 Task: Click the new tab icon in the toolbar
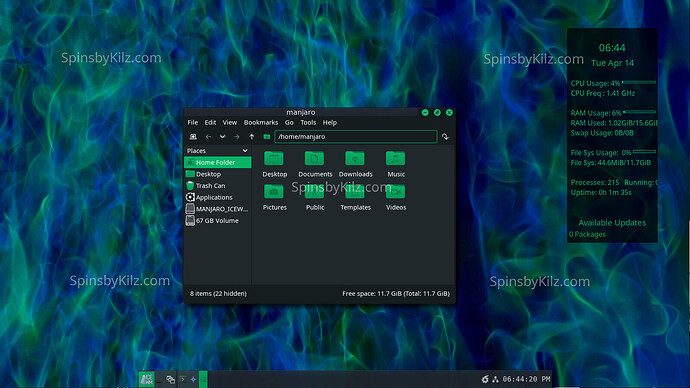(x=193, y=137)
